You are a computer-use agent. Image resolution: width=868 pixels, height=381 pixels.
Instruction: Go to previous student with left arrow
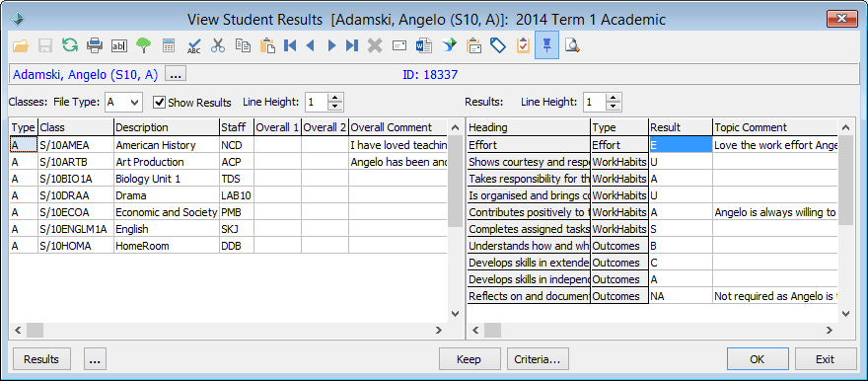point(310,46)
